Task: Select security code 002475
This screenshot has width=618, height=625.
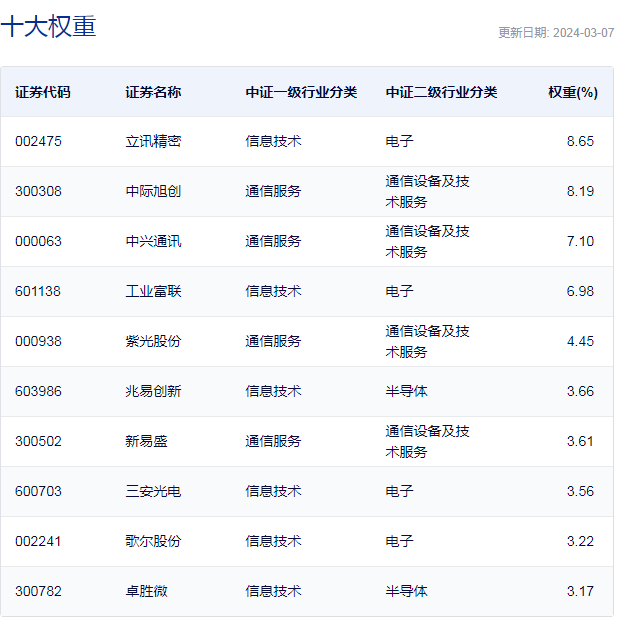Action: pos(38,141)
